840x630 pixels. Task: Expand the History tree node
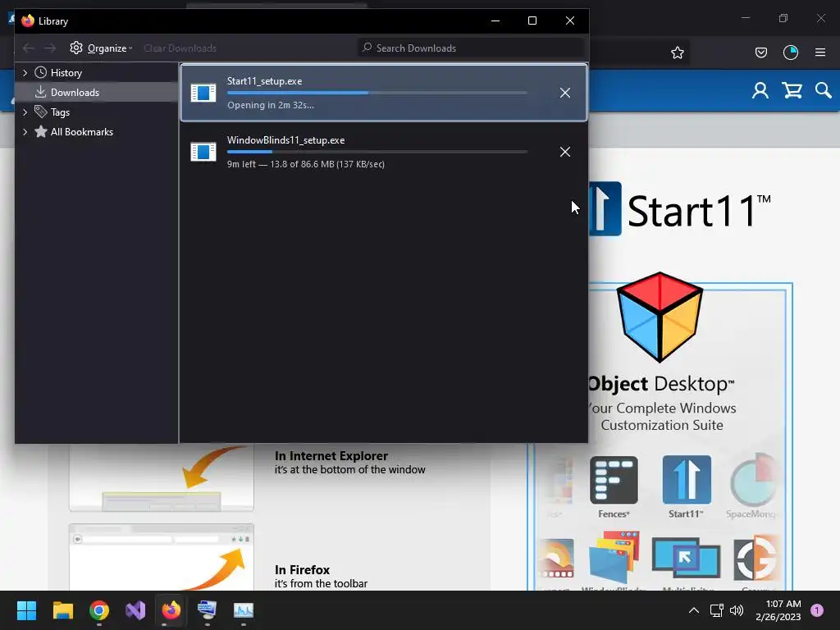coord(25,72)
